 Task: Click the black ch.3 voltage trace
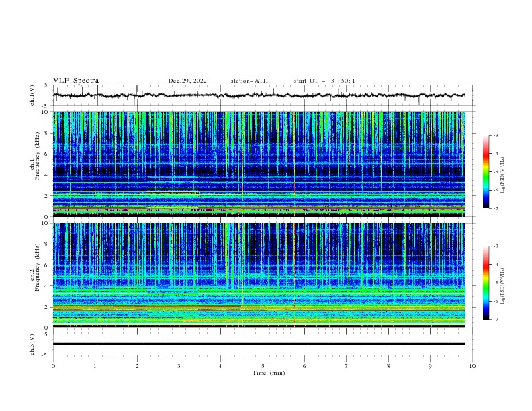(259, 344)
